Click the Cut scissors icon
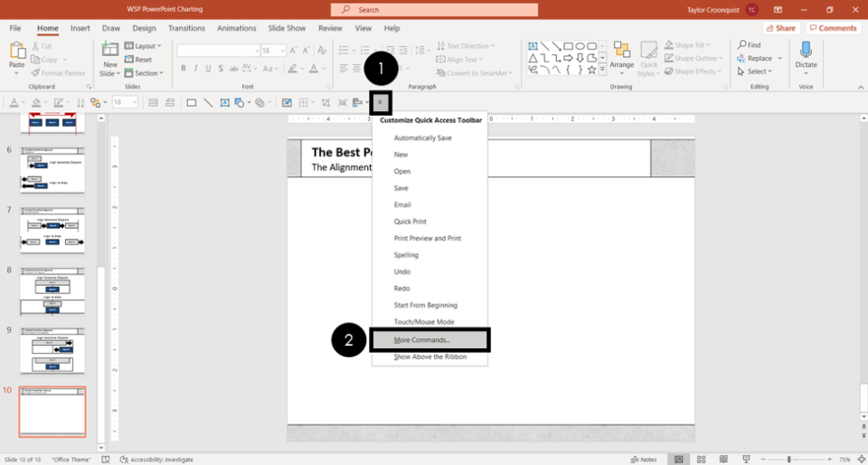 [35, 46]
